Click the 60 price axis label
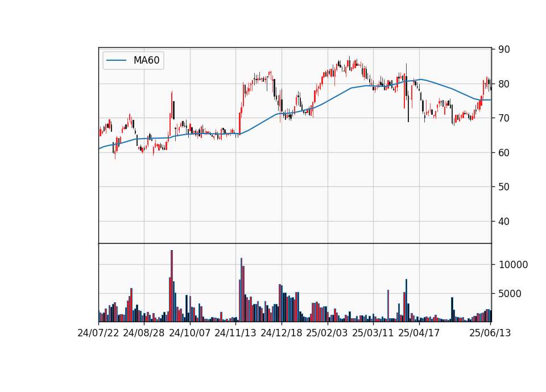This screenshot has height=392, width=546. 504,152
